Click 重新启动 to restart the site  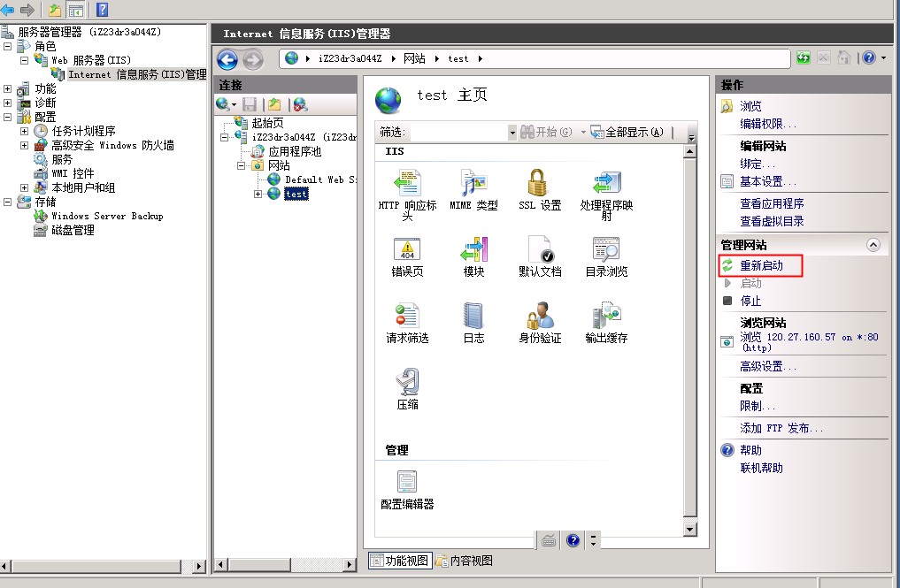[761, 265]
